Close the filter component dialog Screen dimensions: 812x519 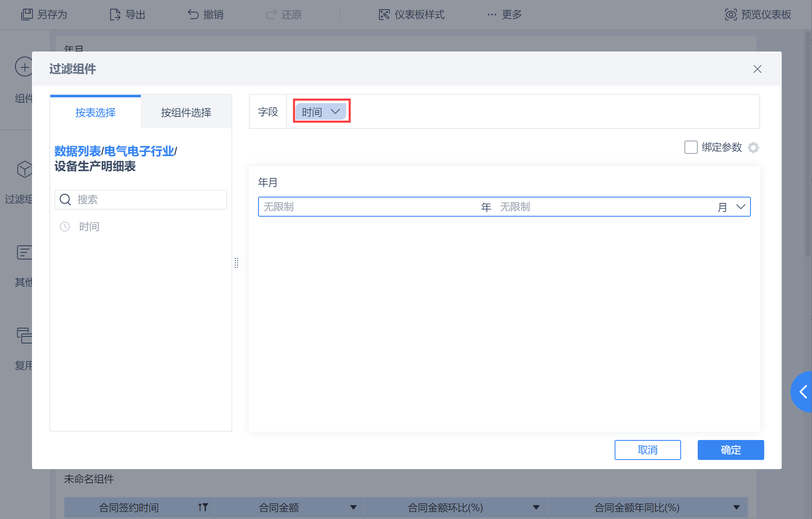[757, 69]
